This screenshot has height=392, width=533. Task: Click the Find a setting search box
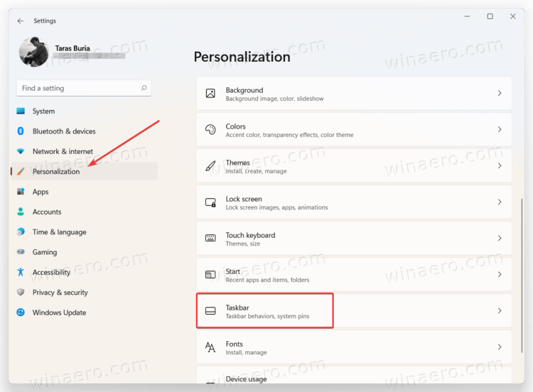(84, 88)
